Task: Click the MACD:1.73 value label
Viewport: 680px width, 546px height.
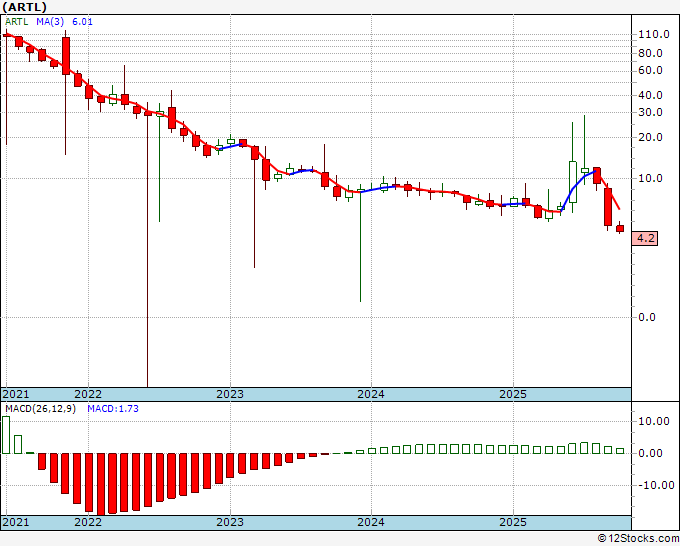Action: click(113, 409)
